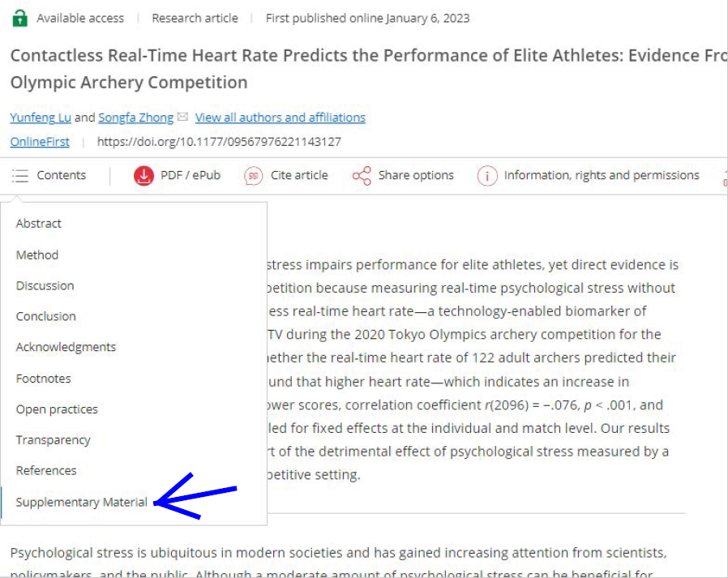The image size is (728, 578).
Task: Click the Cite article quote icon
Action: pyautogui.click(x=254, y=175)
